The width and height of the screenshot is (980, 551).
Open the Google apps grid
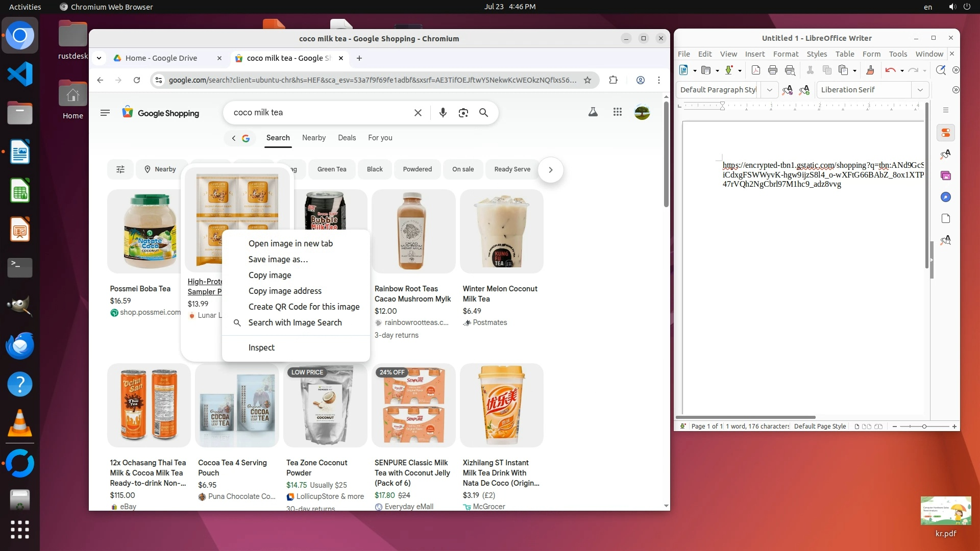point(617,112)
